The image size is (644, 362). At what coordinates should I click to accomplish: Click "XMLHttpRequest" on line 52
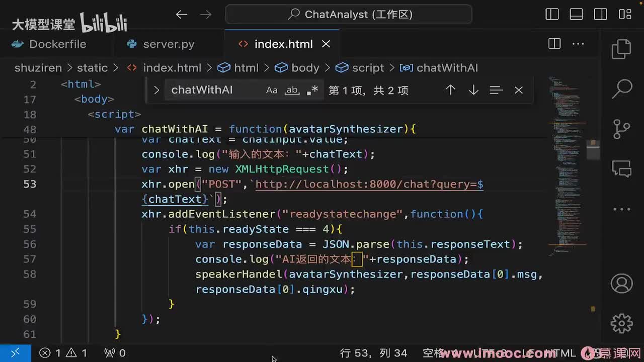[282, 169]
